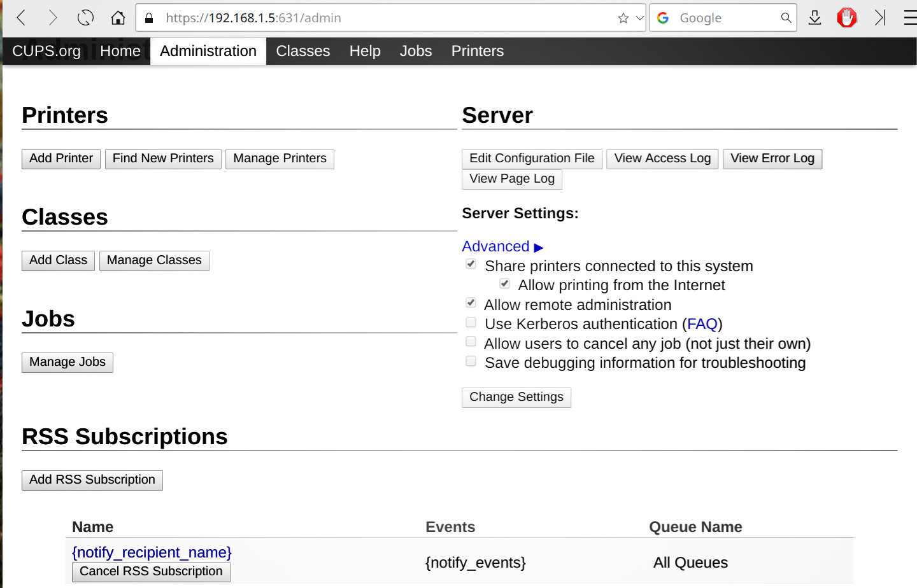This screenshot has height=588, width=917.
Task: Click the Manage Classes button
Action: tap(154, 260)
